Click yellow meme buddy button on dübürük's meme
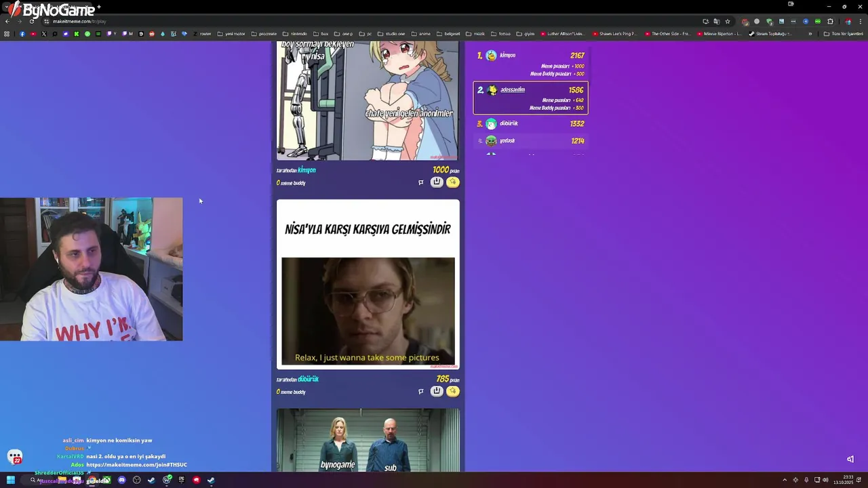Screen dimensions: 868x488 (453, 391)
